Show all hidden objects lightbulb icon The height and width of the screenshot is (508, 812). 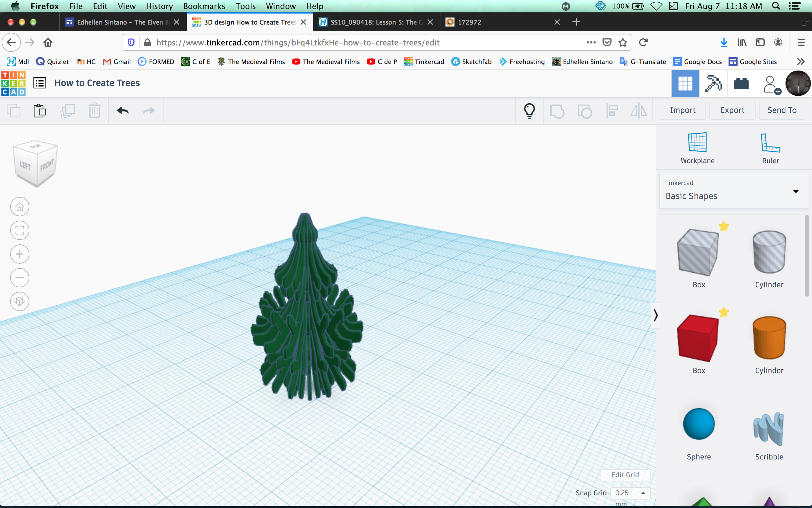529,111
